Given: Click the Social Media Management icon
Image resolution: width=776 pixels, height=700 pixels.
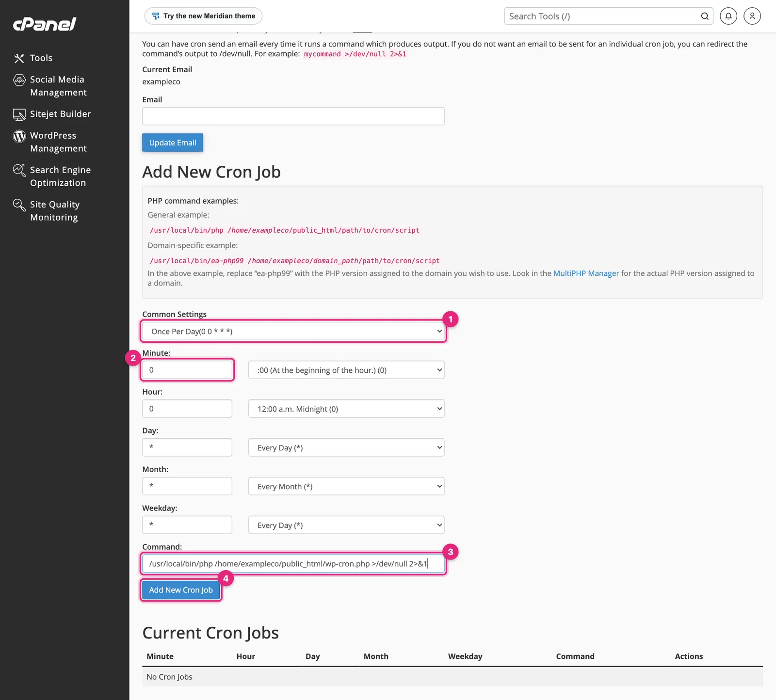Looking at the screenshot, I should (19, 80).
